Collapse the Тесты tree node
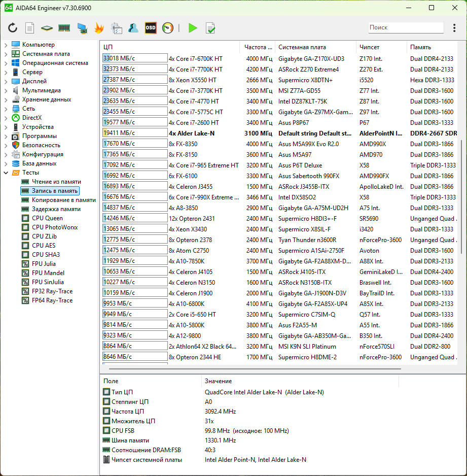Screen dimensions: 467x476 (6, 173)
